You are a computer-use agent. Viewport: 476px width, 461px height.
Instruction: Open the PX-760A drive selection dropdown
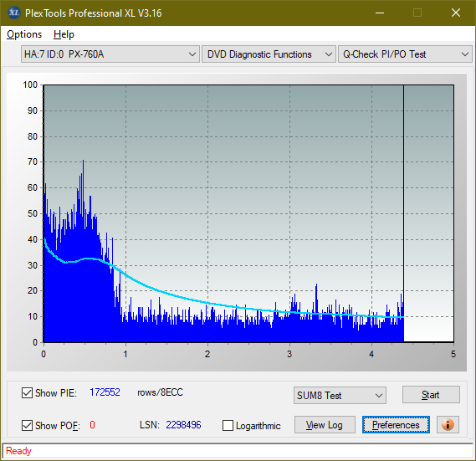tap(110, 54)
